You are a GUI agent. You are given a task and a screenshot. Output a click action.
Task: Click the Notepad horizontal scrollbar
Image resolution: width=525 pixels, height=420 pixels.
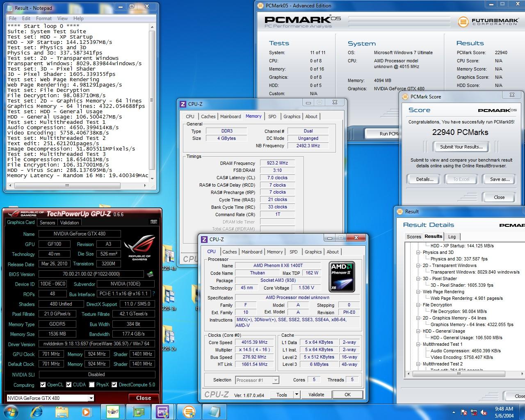coord(78,185)
